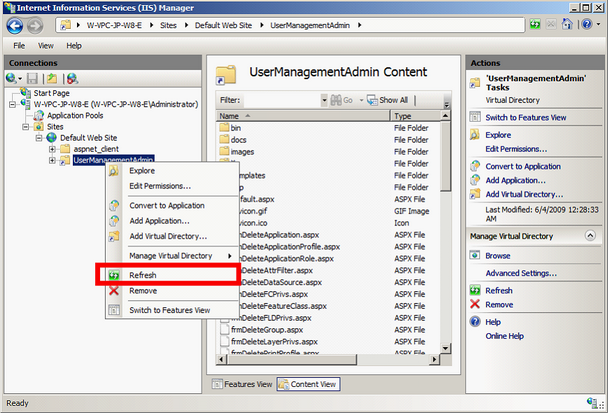Sort by the Type column header
Image resolution: width=608 pixels, height=413 pixels.
pos(415,116)
